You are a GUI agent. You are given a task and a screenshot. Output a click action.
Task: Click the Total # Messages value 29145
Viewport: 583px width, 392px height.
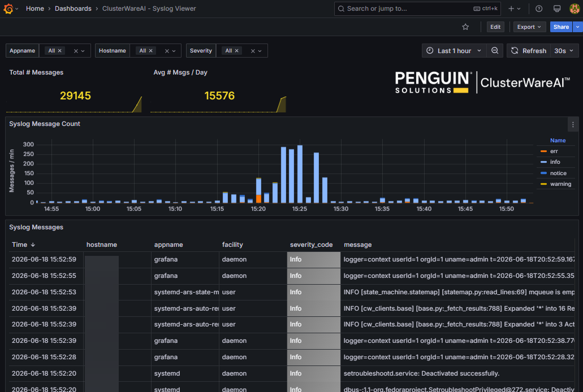(x=75, y=95)
